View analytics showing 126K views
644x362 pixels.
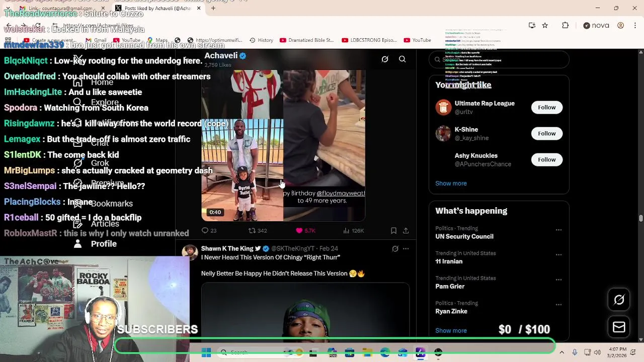click(353, 231)
